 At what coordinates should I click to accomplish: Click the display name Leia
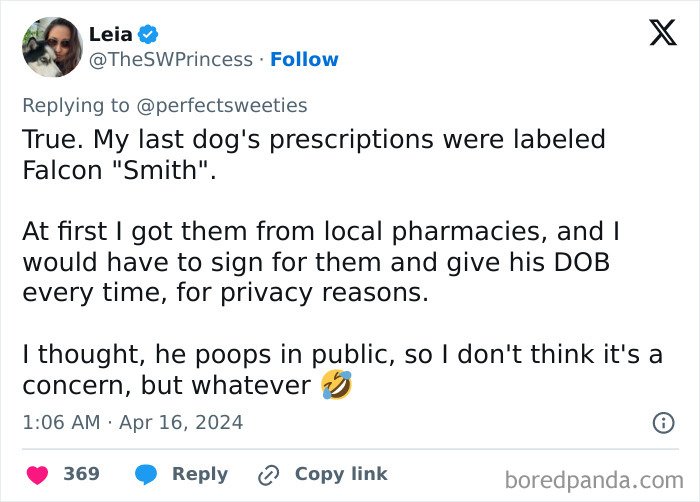coord(110,35)
